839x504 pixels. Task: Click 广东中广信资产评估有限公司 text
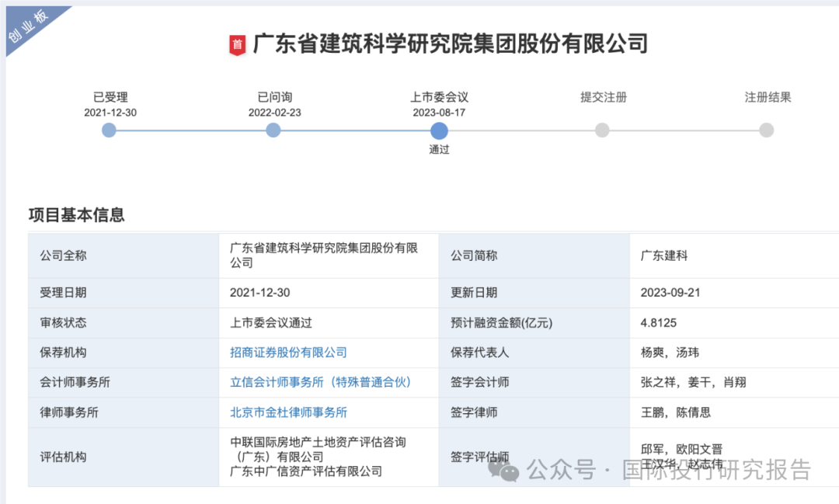click(306, 471)
